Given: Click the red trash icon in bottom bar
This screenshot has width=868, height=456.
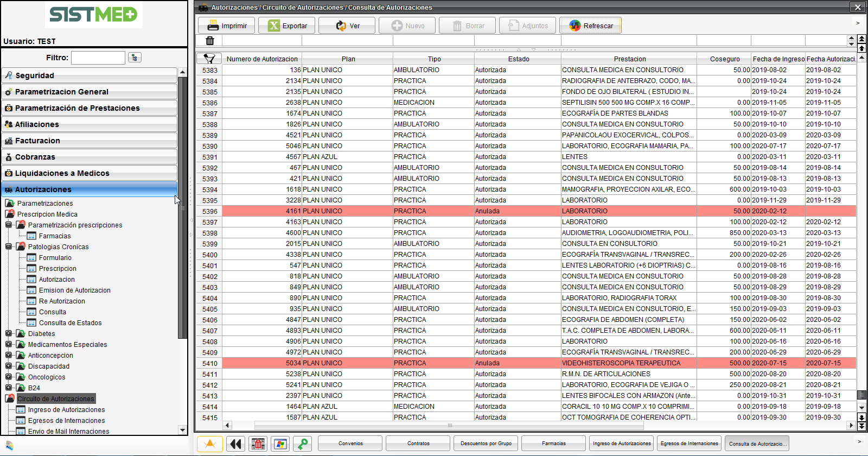Looking at the screenshot, I should click(x=258, y=444).
